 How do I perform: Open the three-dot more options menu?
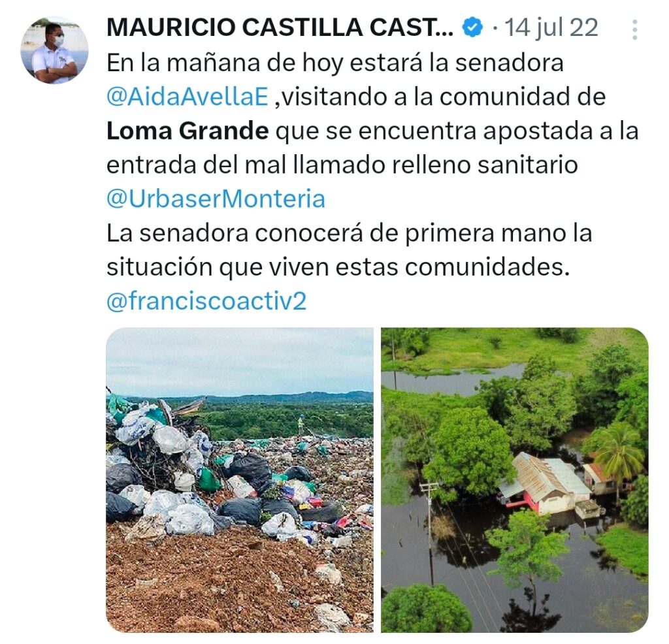coord(634,29)
